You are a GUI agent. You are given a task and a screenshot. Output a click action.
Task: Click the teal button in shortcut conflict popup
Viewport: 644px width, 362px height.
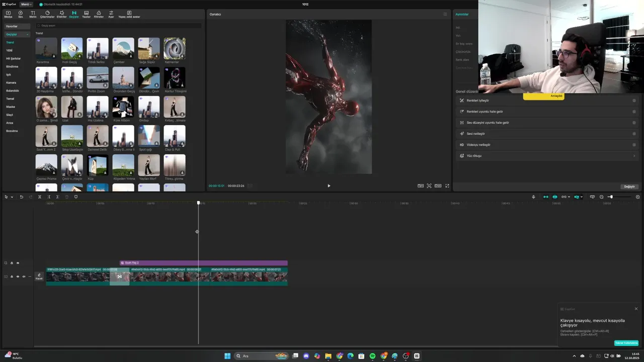click(x=626, y=343)
